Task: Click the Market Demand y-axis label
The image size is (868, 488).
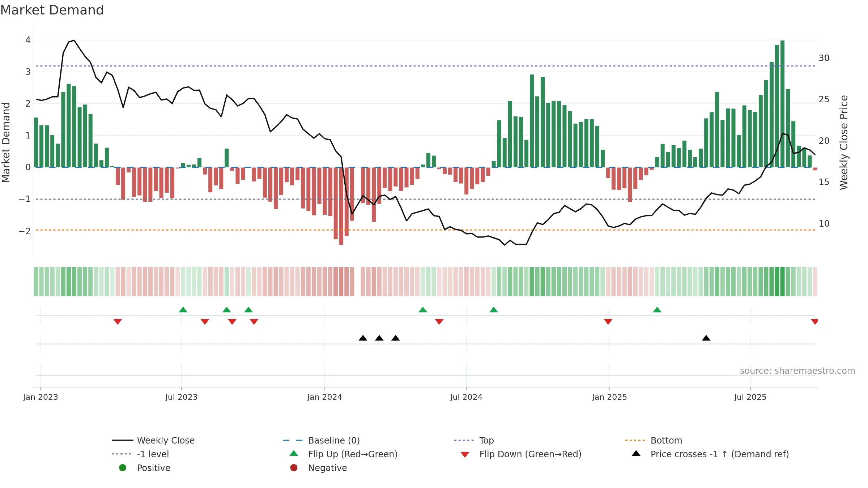Action: [6, 142]
